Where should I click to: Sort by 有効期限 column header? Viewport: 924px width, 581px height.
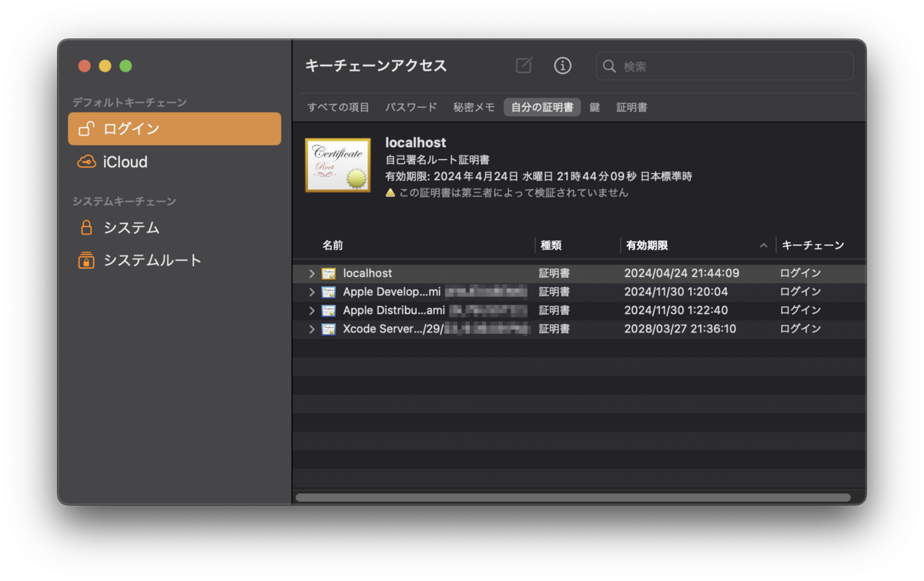click(x=647, y=245)
